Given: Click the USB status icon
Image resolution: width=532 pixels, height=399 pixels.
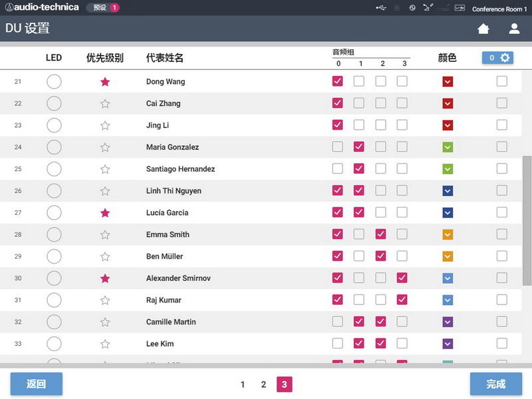Looking at the screenshot, I should (x=380, y=8).
